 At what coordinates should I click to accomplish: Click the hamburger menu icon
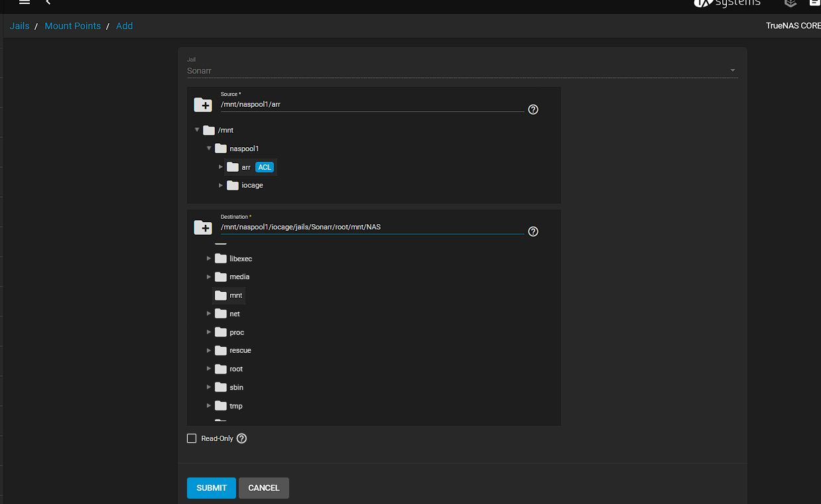pos(25,3)
